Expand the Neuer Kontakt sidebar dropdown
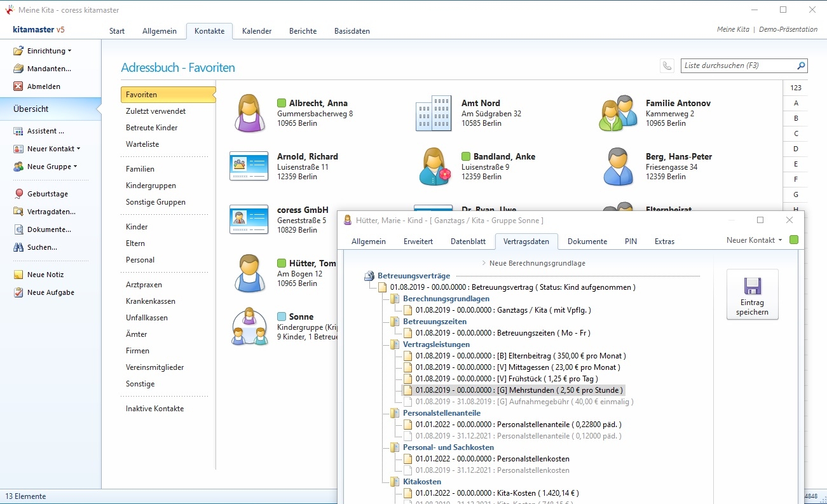This screenshot has height=504, width=827. click(53, 149)
